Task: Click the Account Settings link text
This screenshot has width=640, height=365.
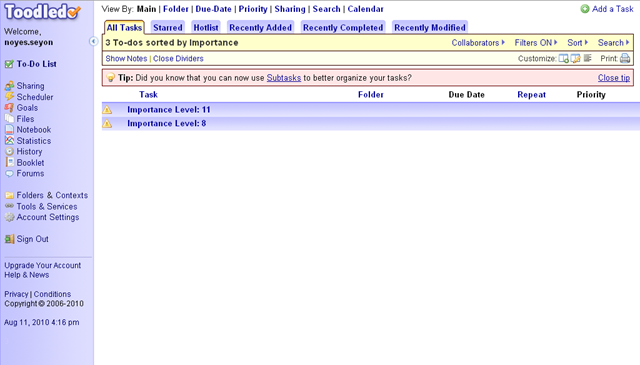Action: click(x=48, y=217)
